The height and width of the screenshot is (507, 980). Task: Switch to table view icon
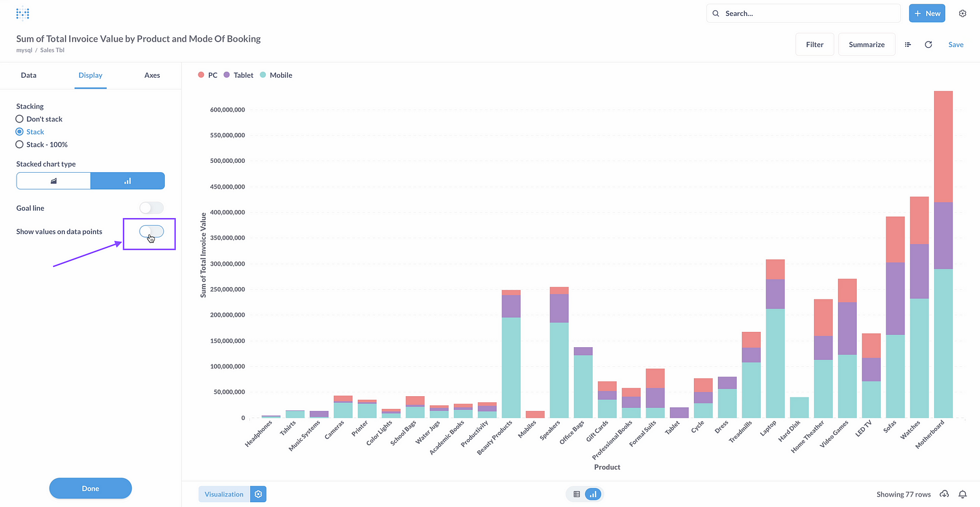pyautogui.click(x=576, y=494)
